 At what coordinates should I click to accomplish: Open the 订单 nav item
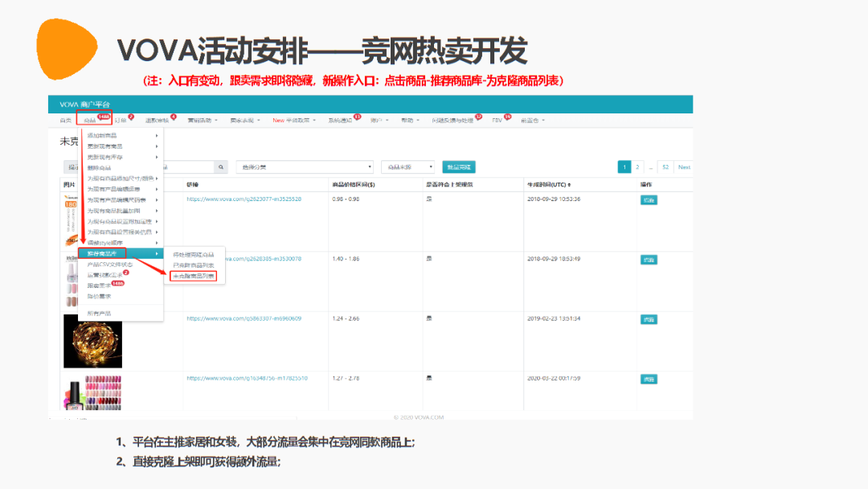(x=121, y=120)
